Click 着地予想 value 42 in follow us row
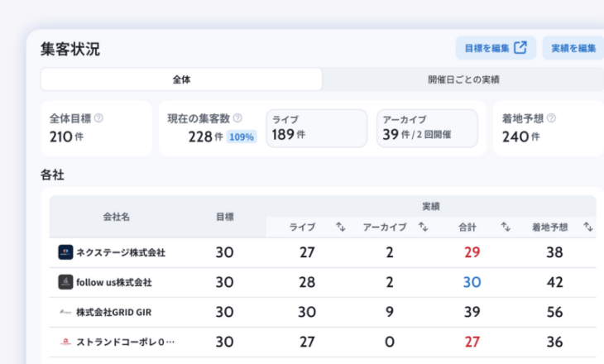The height and width of the screenshot is (364, 604). [554, 282]
